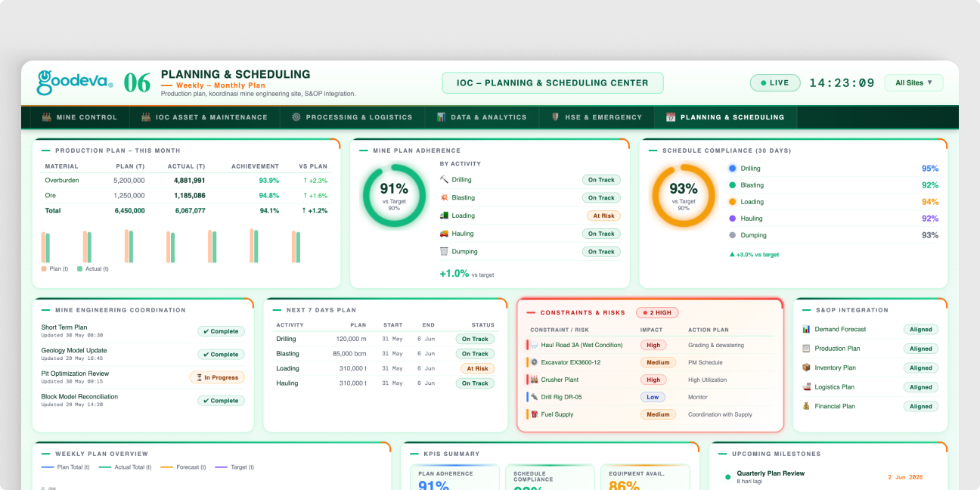Click the Plan Adherence KPI card
This screenshot has height=490, width=980.
point(455,478)
